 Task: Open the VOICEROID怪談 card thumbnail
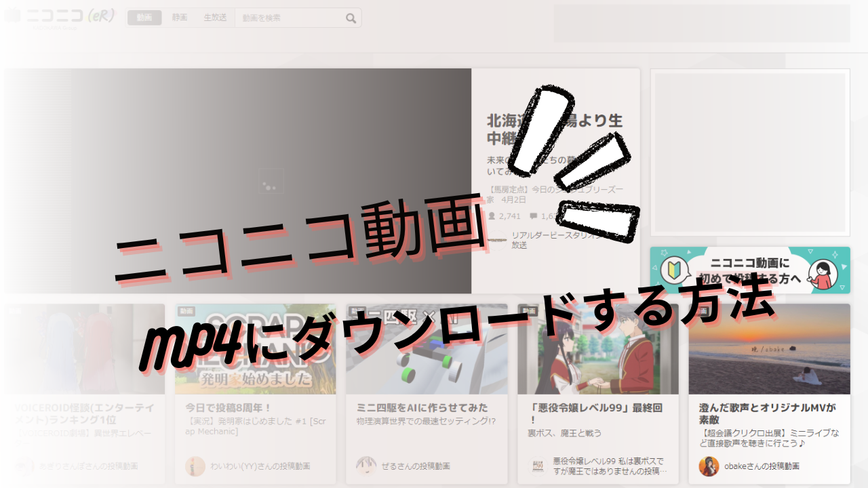pos(84,349)
